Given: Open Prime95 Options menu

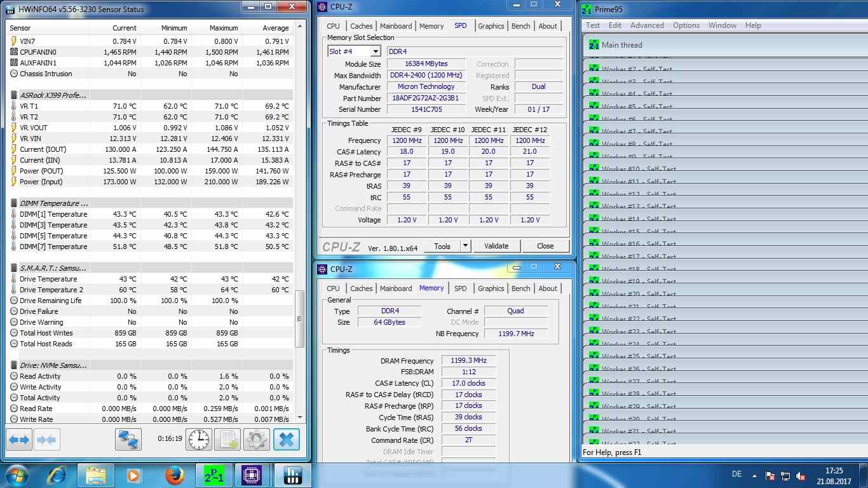Looking at the screenshot, I should click(x=686, y=25).
